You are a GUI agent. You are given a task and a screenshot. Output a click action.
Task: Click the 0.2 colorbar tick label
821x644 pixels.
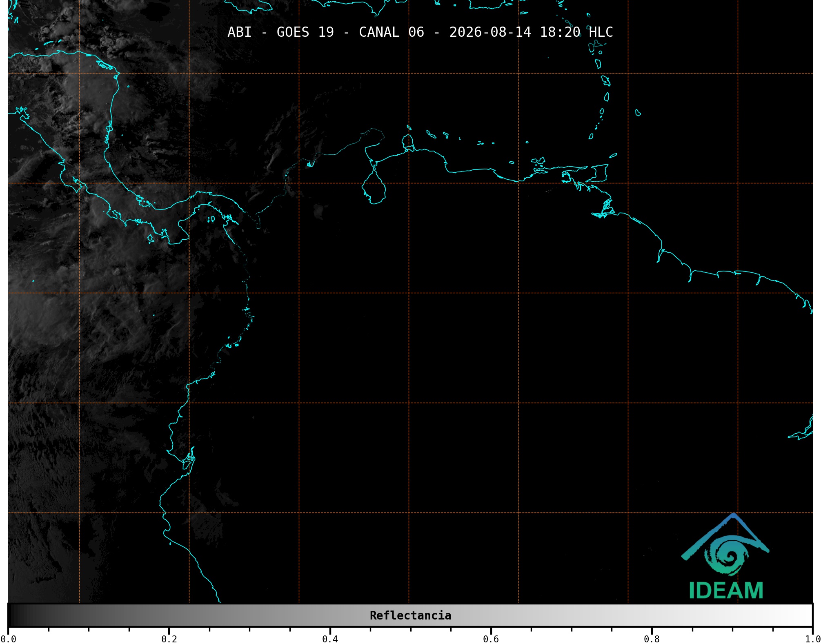(169, 639)
